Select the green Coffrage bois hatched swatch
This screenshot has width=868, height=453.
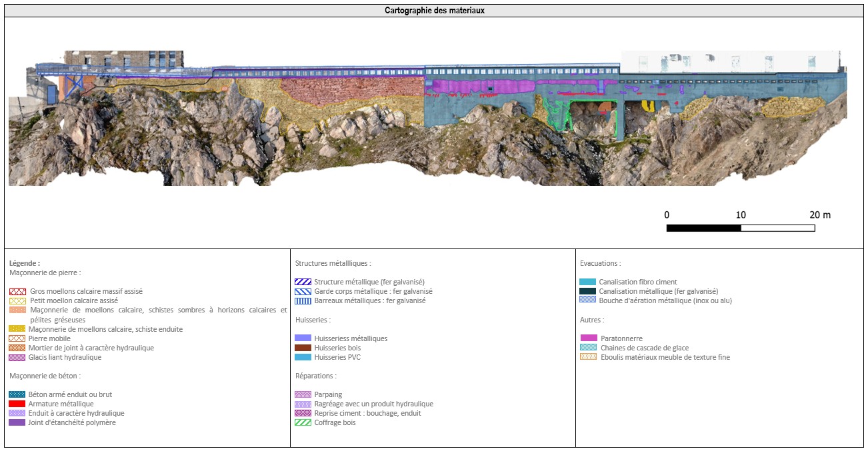pyautogui.click(x=303, y=422)
